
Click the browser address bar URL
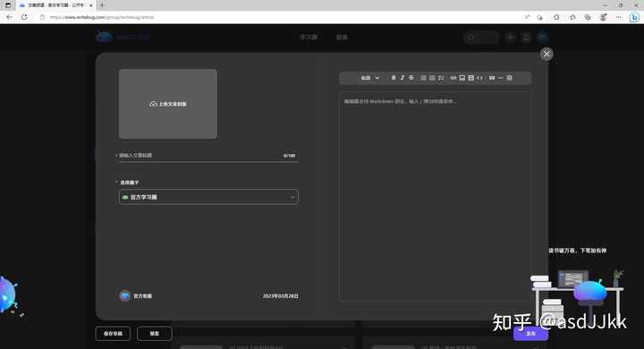tap(101, 17)
